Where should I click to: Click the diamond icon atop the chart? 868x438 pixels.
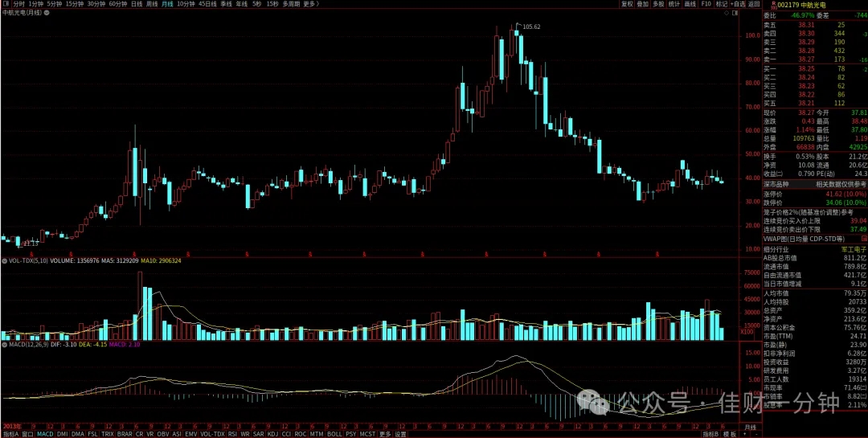(727, 13)
